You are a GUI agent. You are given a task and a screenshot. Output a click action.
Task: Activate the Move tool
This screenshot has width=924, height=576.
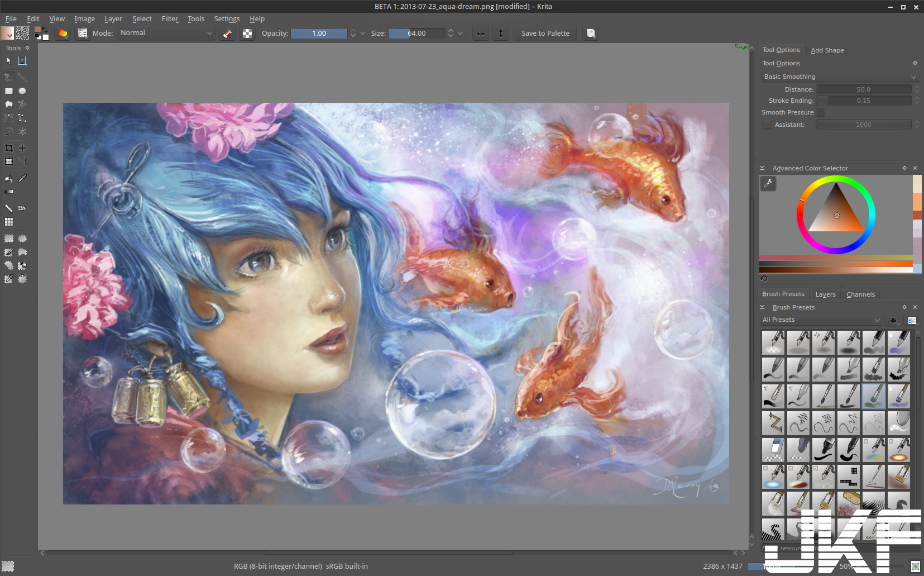coord(22,148)
